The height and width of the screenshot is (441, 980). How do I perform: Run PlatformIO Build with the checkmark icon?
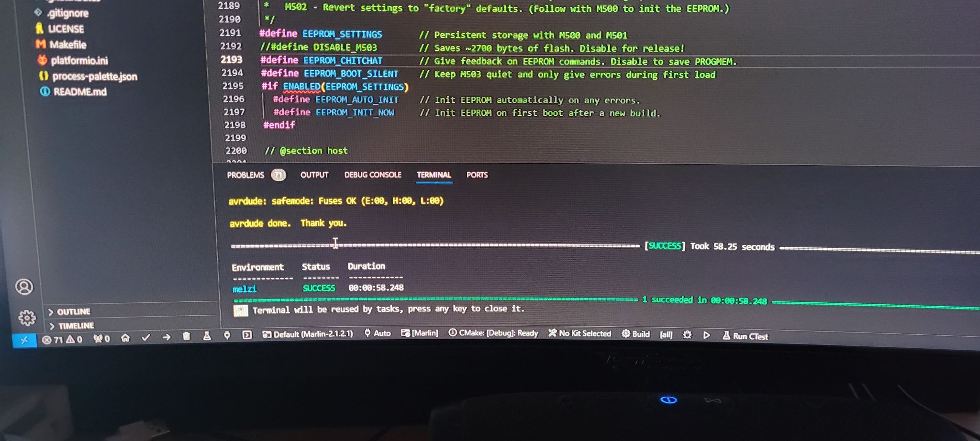tap(146, 338)
